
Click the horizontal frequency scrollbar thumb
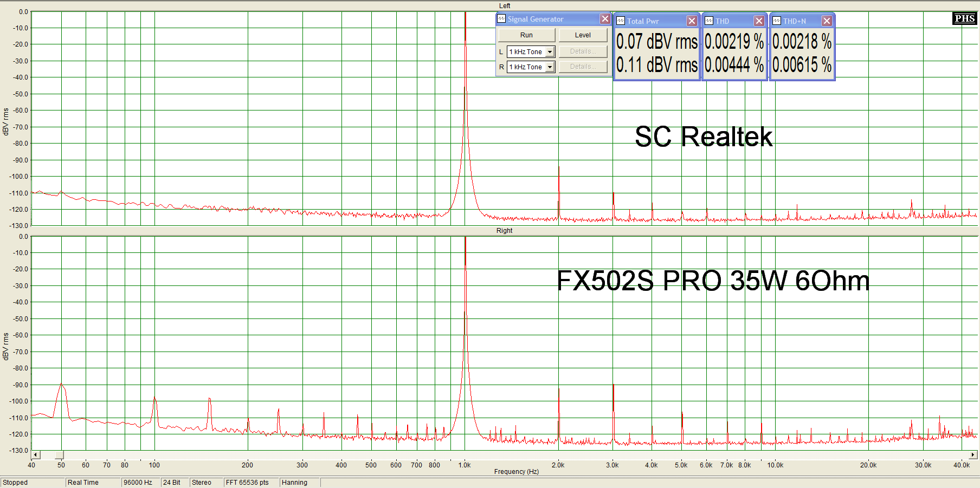coord(59,455)
